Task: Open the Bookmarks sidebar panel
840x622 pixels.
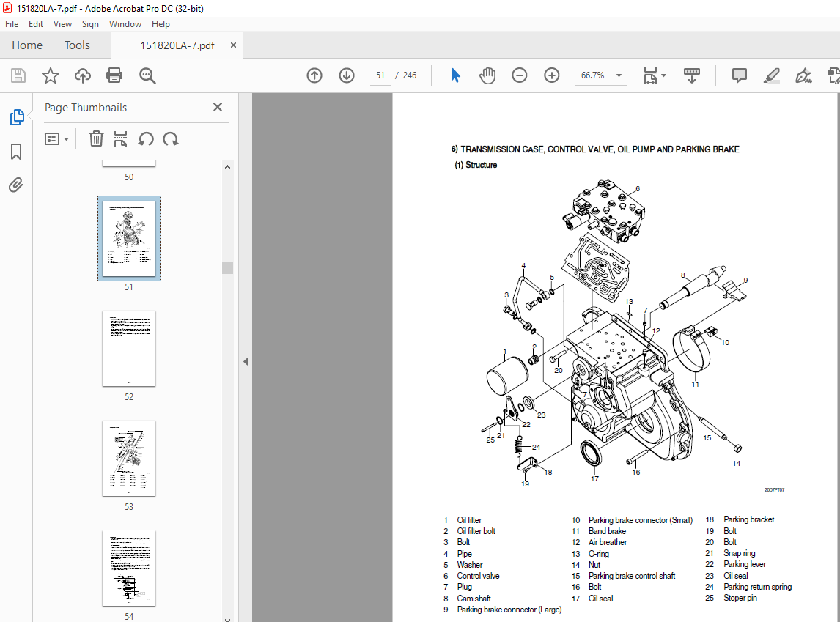Action: tap(16, 152)
